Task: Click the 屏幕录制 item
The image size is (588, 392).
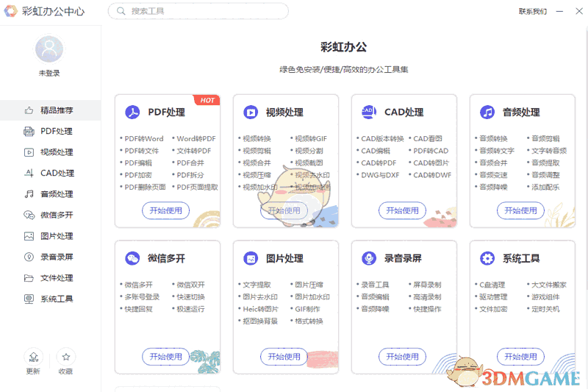Action: pyautogui.click(x=428, y=285)
